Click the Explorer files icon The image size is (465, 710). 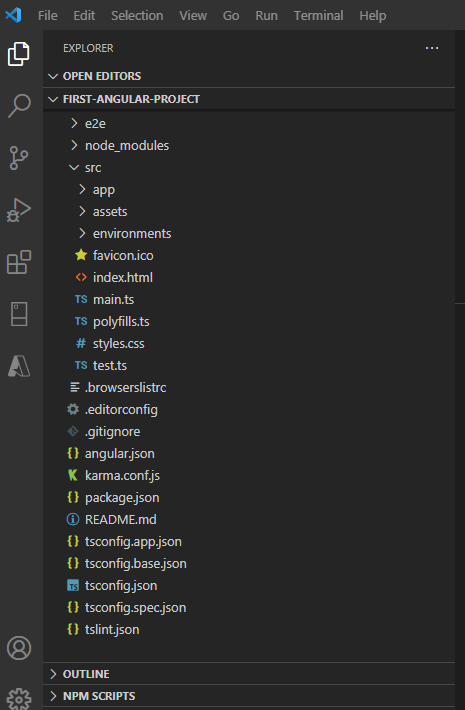[19, 54]
